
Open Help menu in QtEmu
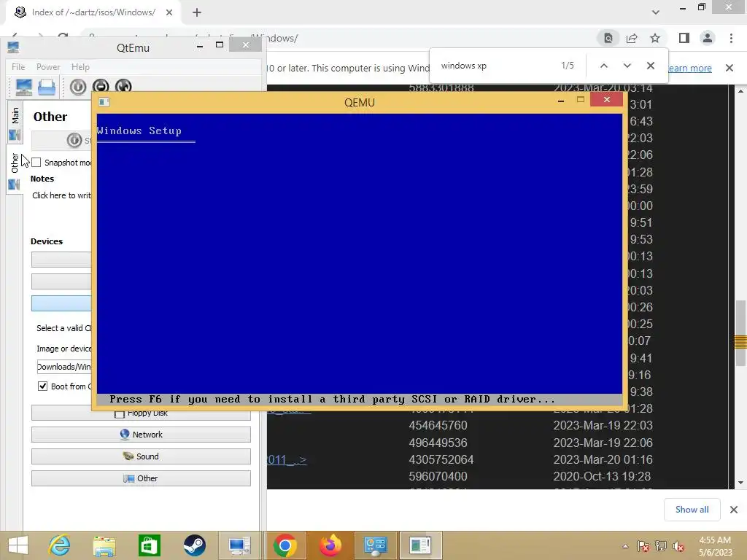coord(80,67)
